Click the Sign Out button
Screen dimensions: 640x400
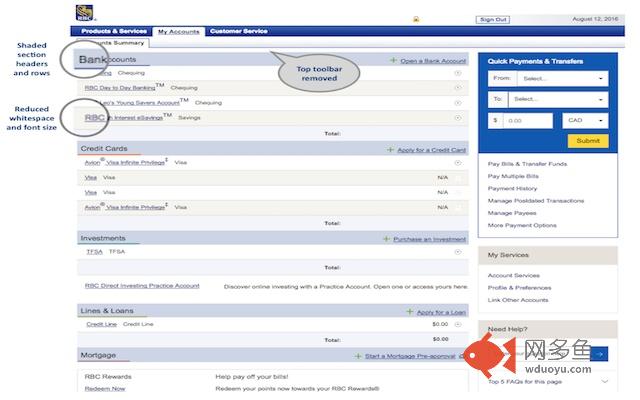pyautogui.click(x=493, y=19)
